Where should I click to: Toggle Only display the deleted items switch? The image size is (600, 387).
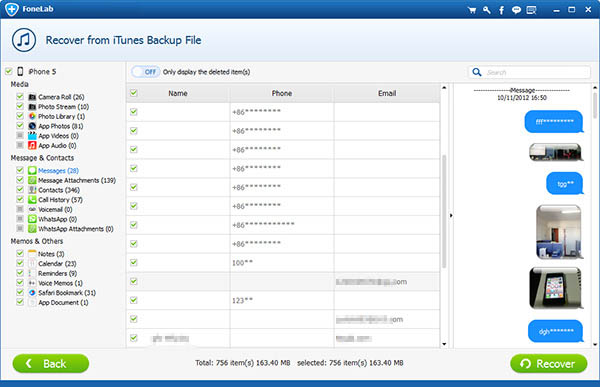146,72
